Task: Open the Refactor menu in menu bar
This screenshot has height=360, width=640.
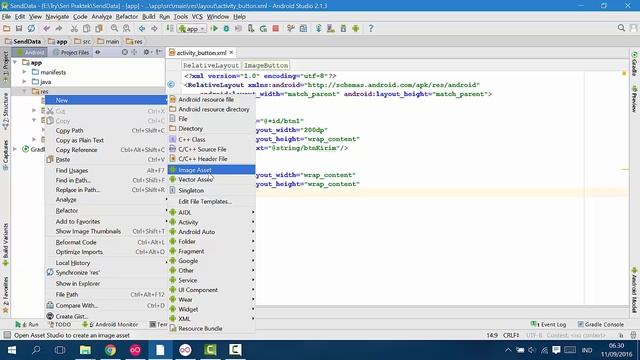Action: [x=127, y=17]
